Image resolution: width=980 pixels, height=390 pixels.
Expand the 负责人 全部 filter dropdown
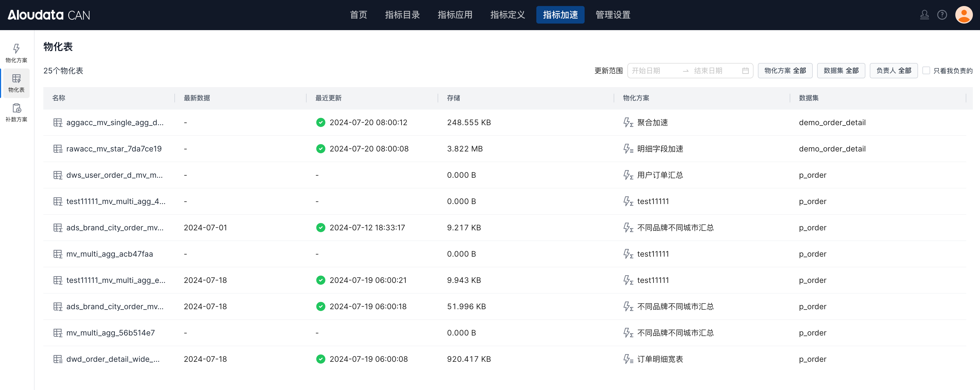(893, 71)
